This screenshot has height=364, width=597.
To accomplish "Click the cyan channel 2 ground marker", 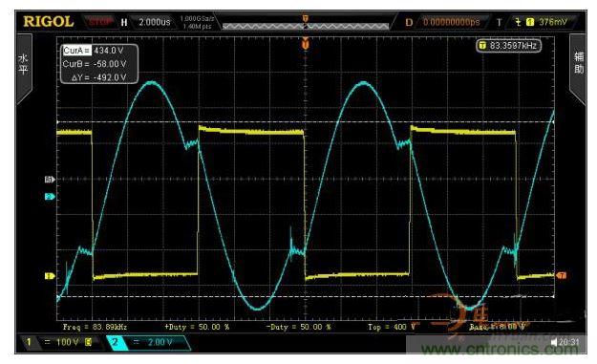I will [x=50, y=197].
